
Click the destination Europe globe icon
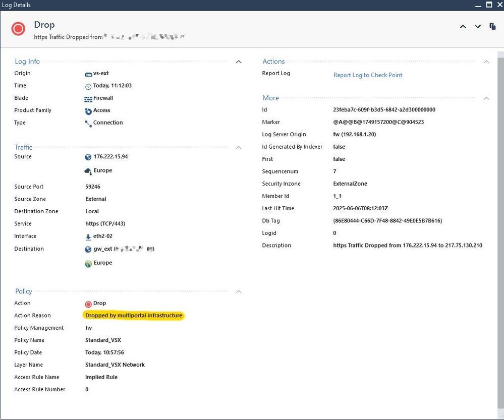(88, 264)
